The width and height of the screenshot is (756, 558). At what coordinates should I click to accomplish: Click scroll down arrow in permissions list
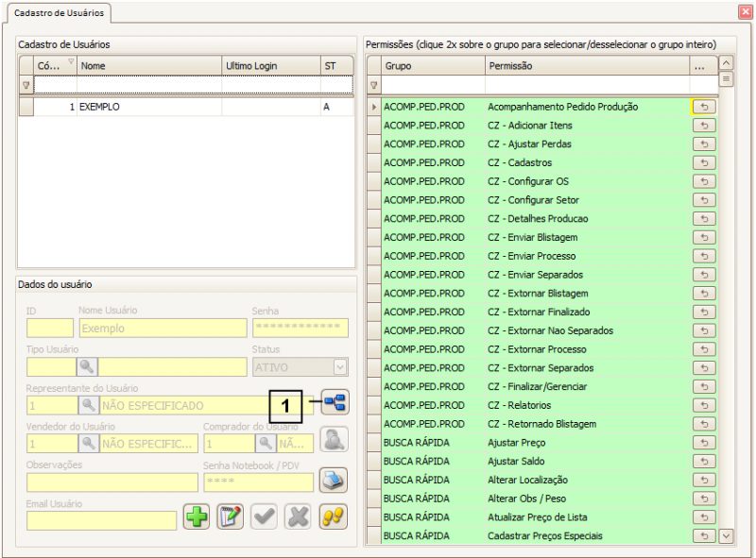click(x=726, y=535)
